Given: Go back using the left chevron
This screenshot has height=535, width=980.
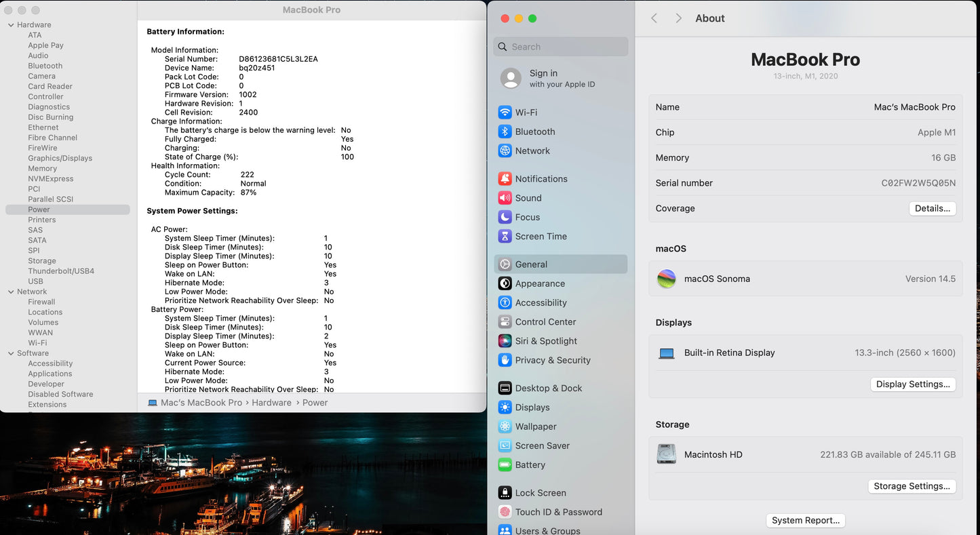Looking at the screenshot, I should 654,18.
